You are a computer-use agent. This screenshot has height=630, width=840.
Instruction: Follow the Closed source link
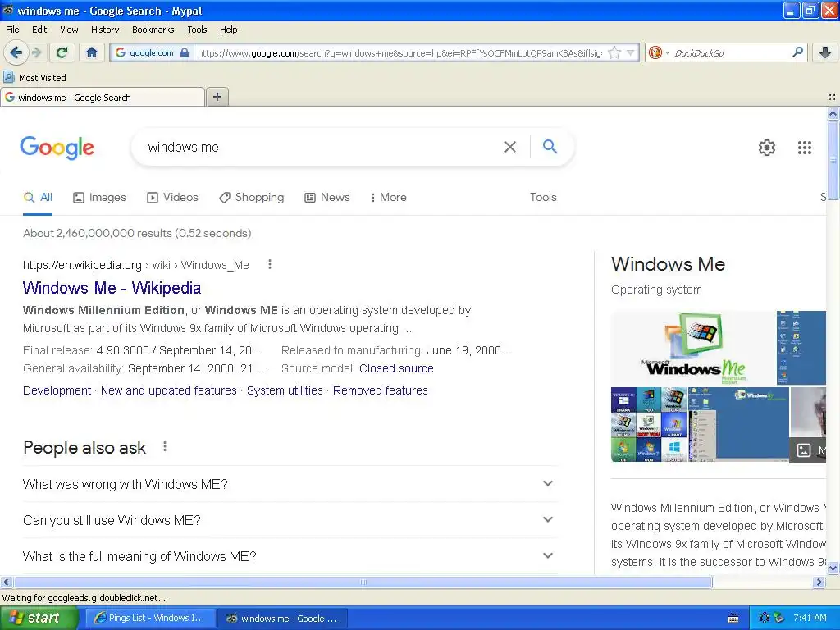[396, 368]
